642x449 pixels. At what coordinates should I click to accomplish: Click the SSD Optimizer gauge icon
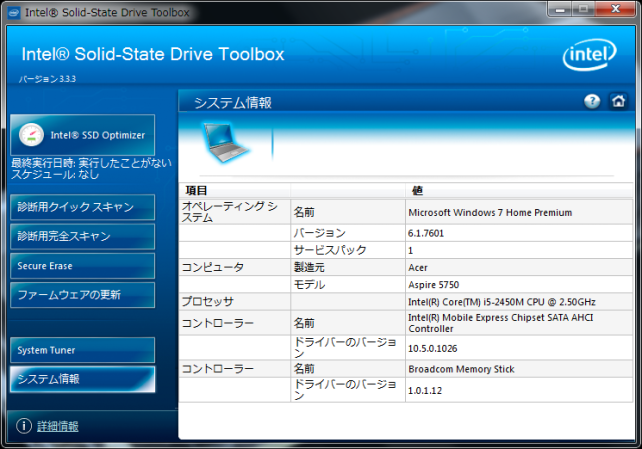tap(32, 135)
